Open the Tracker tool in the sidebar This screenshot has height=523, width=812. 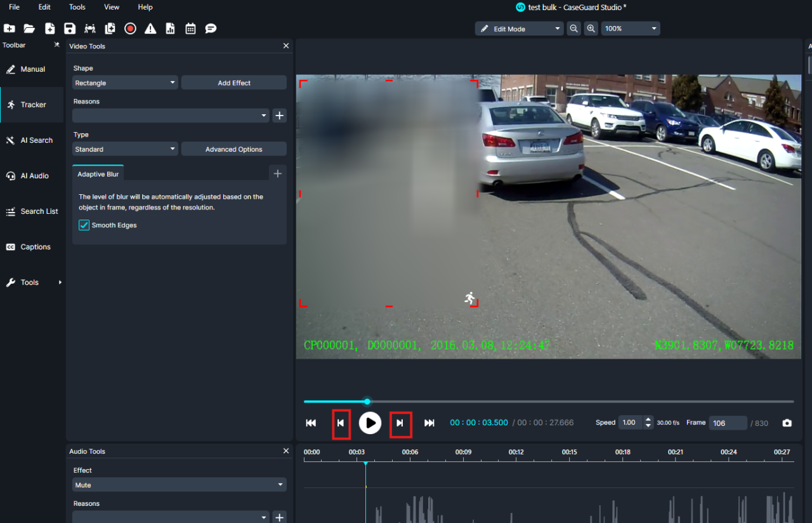pos(32,105)
